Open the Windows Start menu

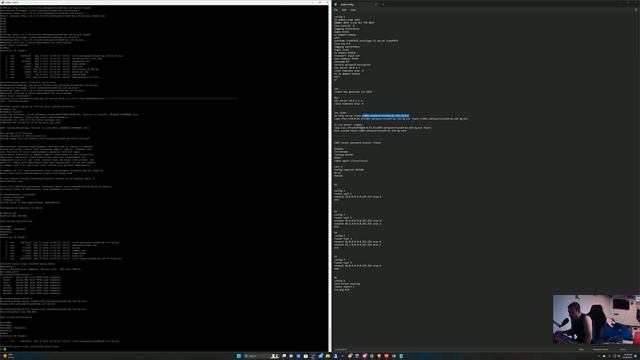click(239, 356)
